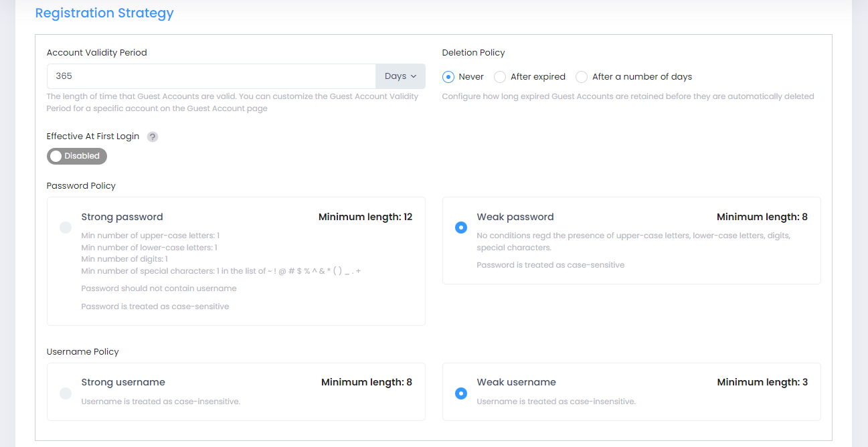Click Minimum length: 8 in Strong username card
868x447 pixels.
[x=366, y=382]
